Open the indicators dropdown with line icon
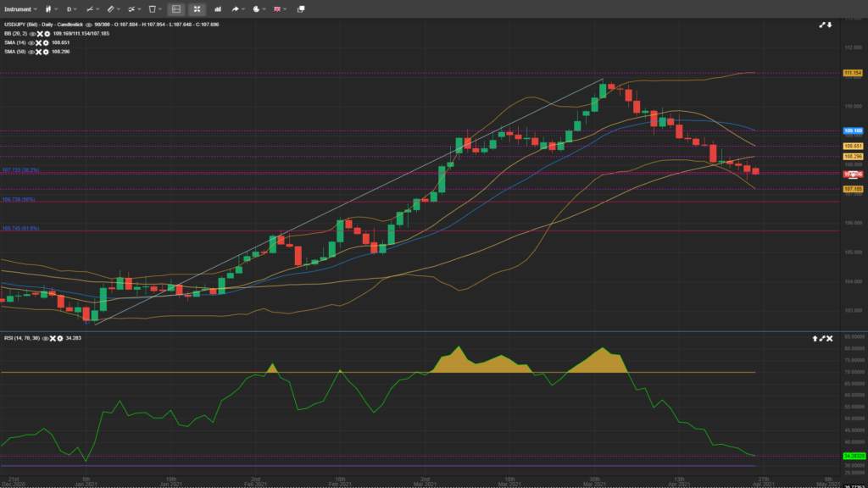 [x=92, y=8]
